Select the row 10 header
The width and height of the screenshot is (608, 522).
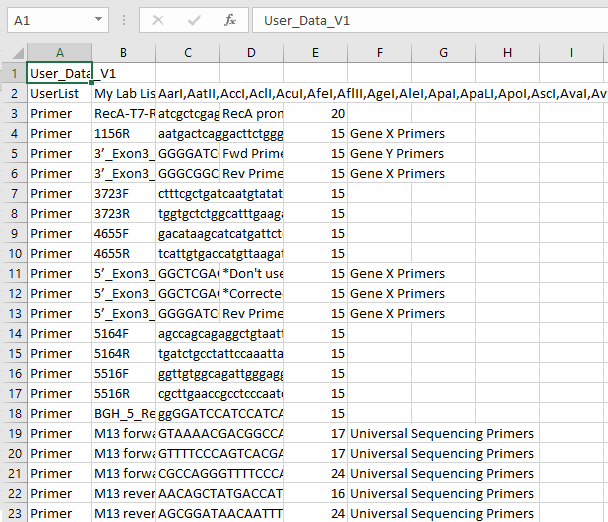coord(13,253)
